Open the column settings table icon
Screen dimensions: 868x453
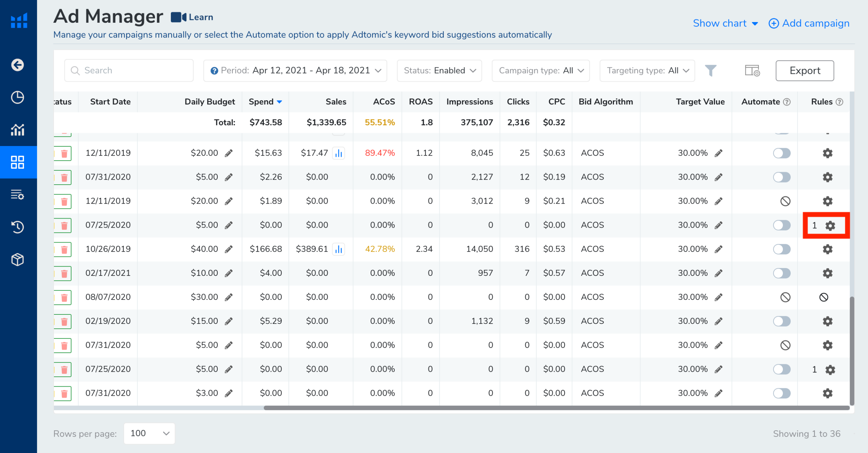click(x=752, y=70)
